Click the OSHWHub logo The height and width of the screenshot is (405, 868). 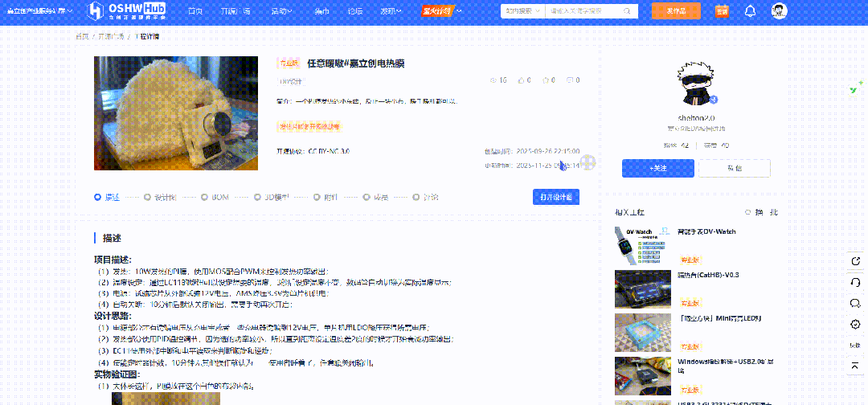point(126,10)
